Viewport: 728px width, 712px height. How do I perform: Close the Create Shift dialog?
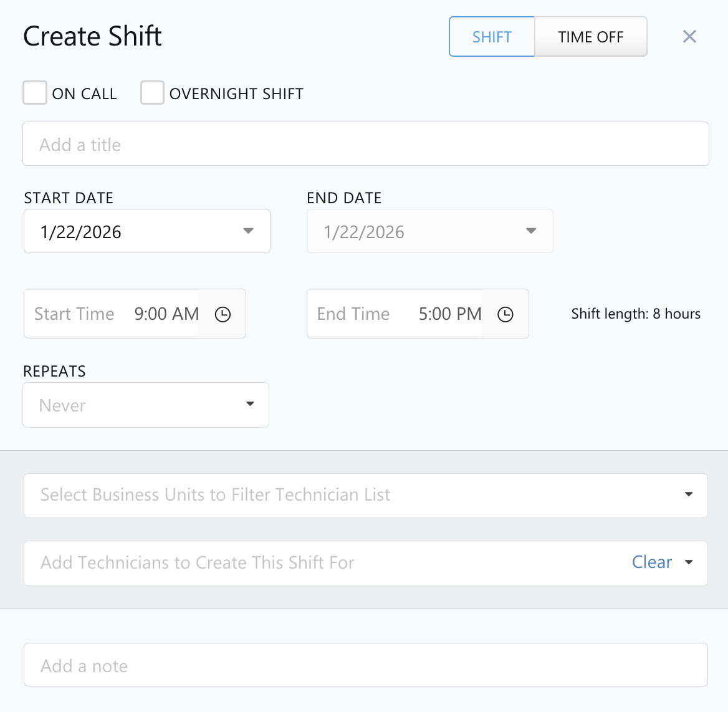(x=689, y=37)
